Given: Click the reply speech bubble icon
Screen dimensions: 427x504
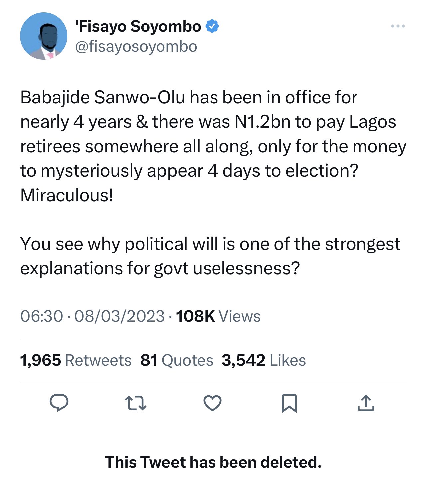Looking at the screenshot, I should pos(59,403).
